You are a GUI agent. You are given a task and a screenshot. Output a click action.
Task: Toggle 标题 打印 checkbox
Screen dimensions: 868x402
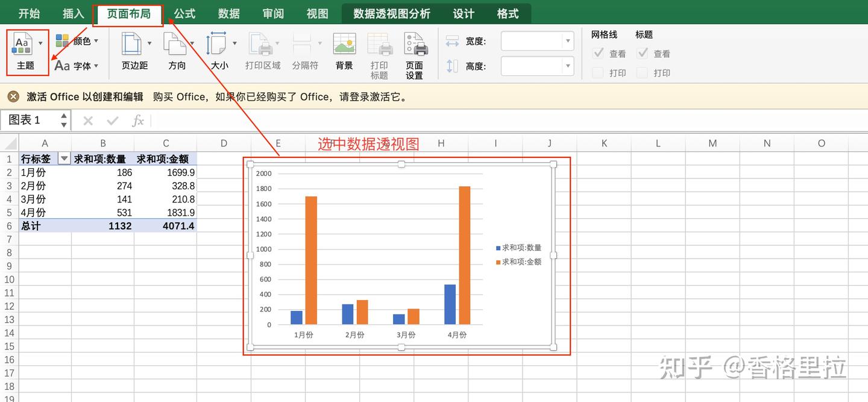[x=643, y=72]
